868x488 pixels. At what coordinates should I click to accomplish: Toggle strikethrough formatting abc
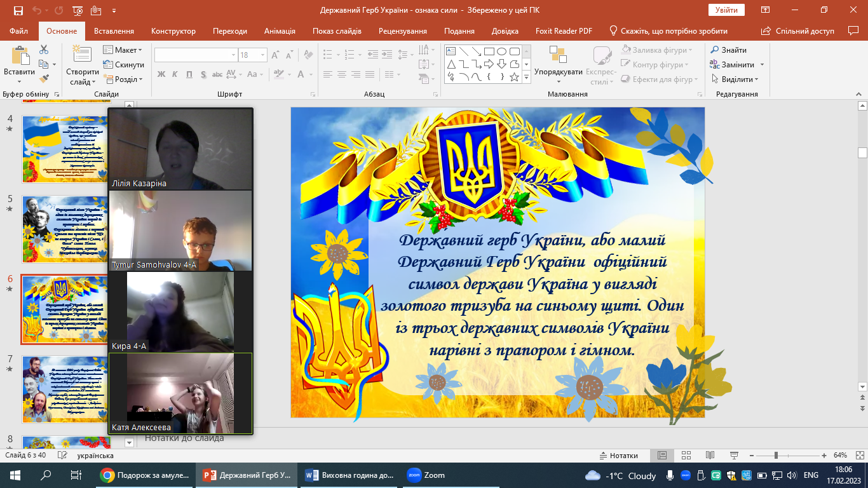[217, 74]
